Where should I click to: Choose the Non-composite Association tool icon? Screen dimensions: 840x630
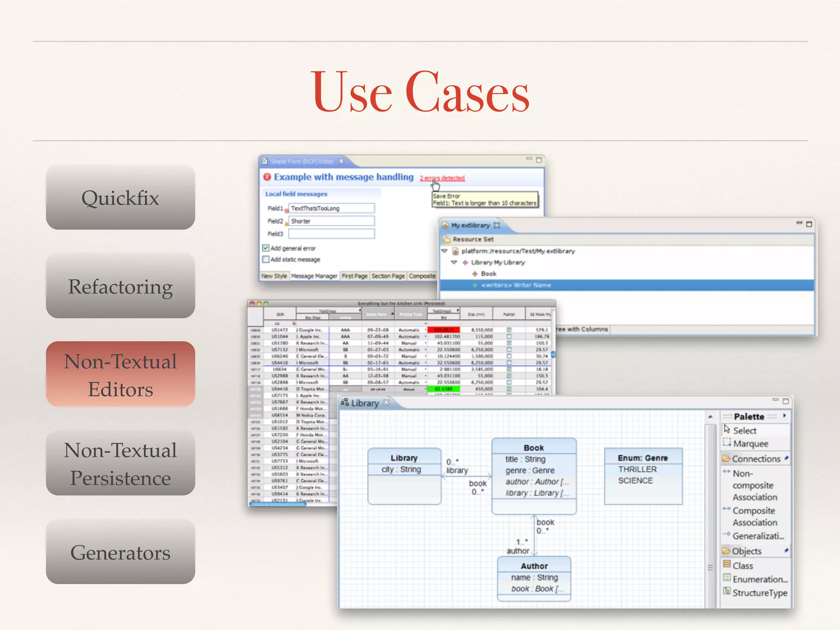coord(726,472)
